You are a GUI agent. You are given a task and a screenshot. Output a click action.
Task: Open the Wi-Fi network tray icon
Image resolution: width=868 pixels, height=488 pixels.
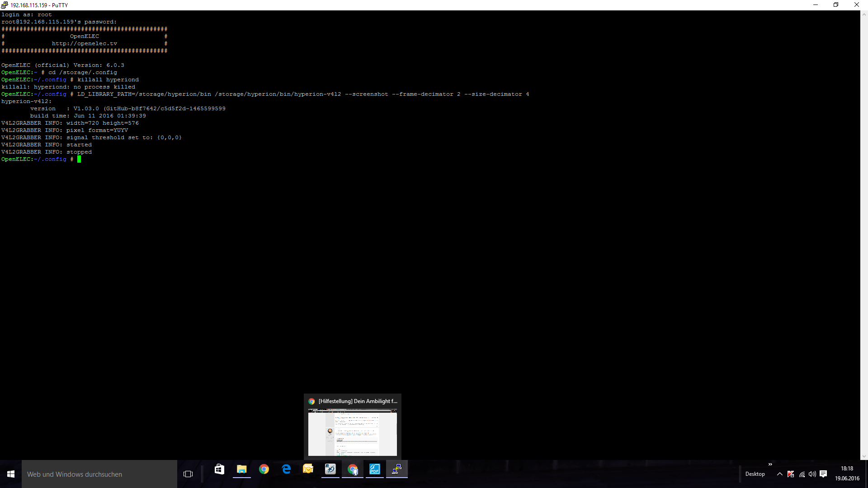tap(802, 474)
